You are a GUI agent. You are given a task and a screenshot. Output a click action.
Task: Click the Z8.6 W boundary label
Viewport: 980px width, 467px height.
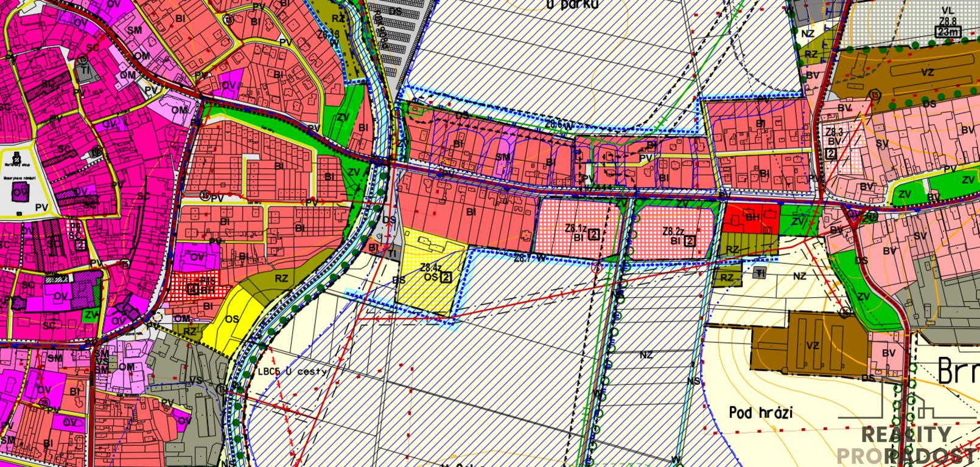point(558,124)
